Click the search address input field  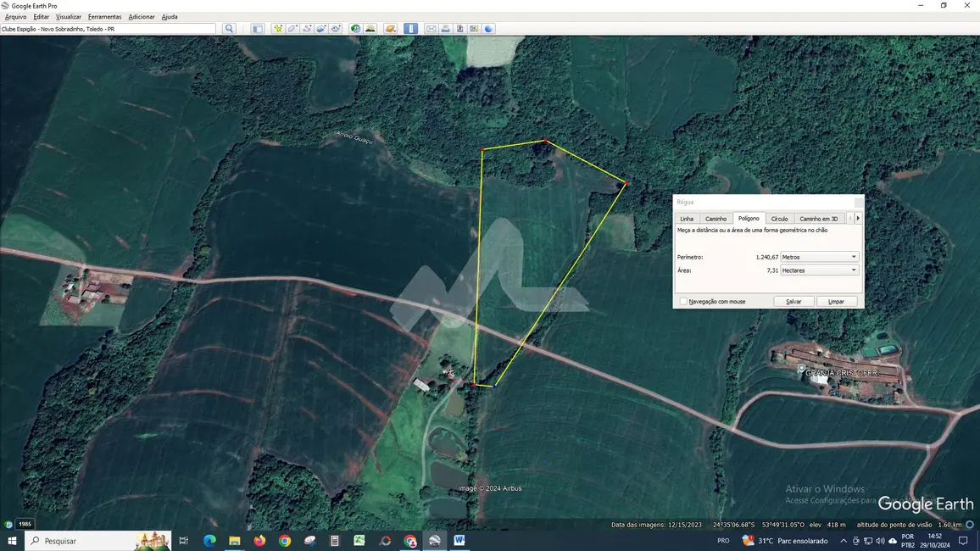coord(109,29)
